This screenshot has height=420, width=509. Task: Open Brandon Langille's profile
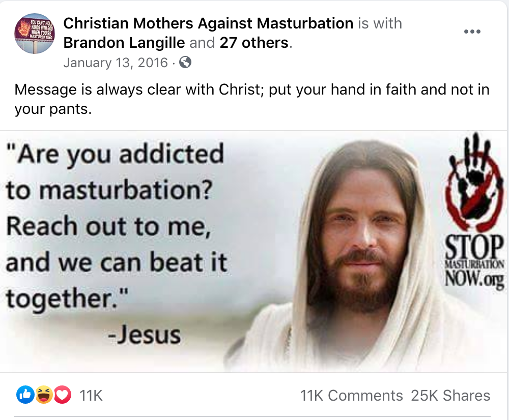[124, 43]
